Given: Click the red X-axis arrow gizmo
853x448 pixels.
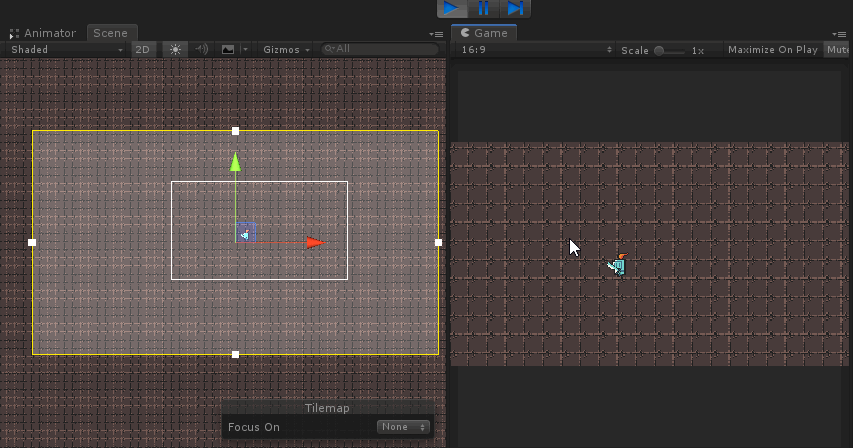Looking at the screenshot, I should pos(315,242).
